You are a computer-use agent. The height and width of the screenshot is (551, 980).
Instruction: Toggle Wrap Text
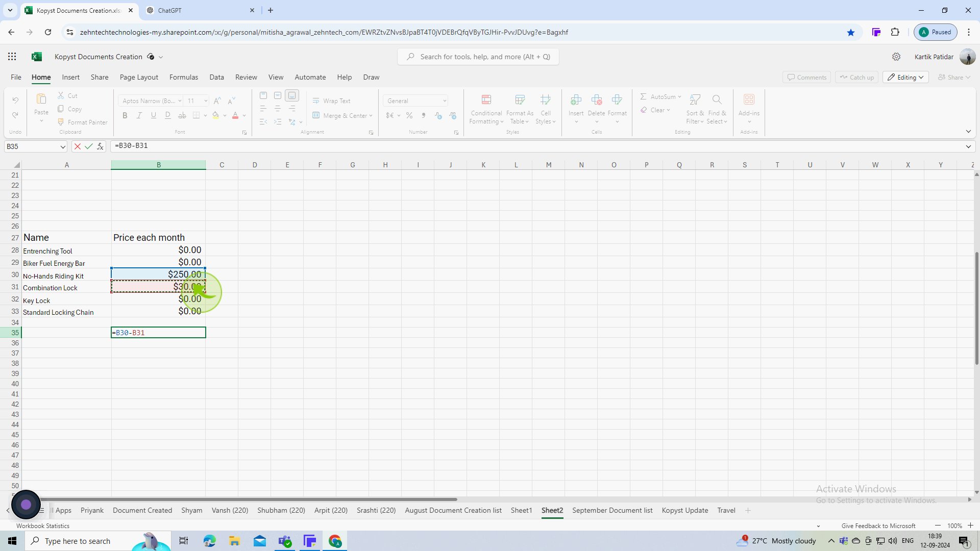(332, 101)
